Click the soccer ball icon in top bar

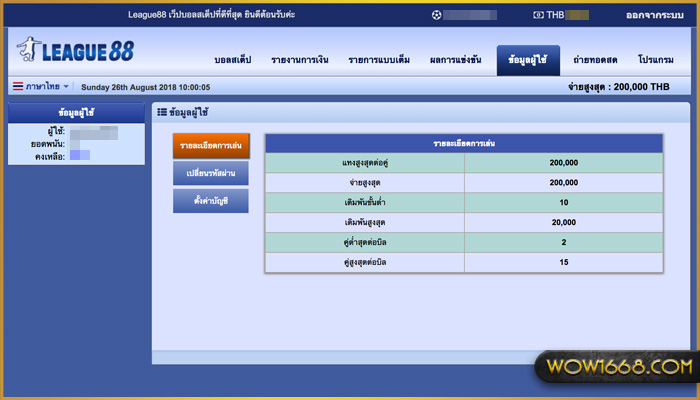pos(436,15)
